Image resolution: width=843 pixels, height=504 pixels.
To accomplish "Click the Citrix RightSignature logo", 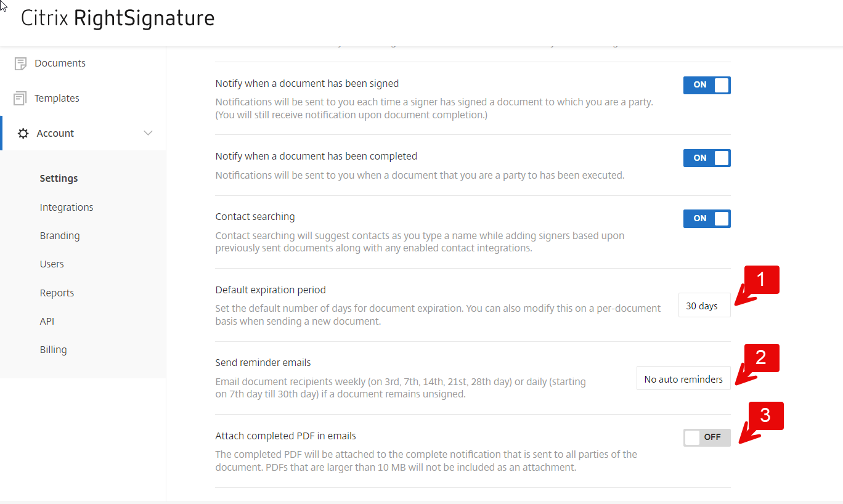I will pos(117,18).
